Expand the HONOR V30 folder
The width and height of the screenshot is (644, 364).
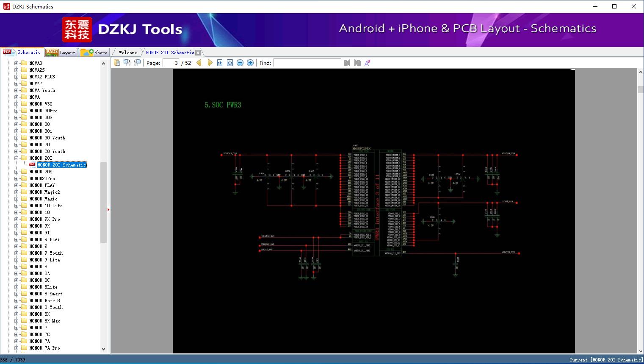coord(17,104)
